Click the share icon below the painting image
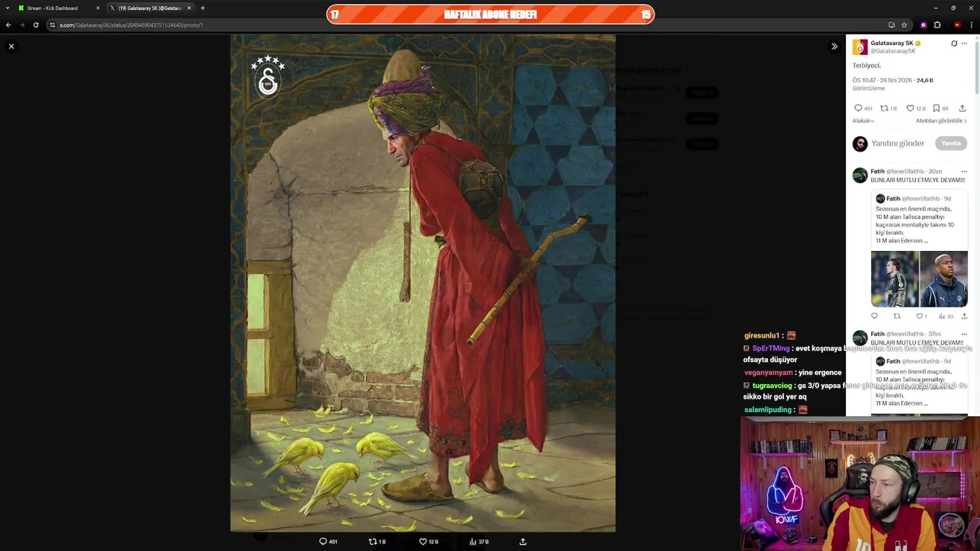The height and width of the screenshot is (551, 980). click(x=523, y=542)
